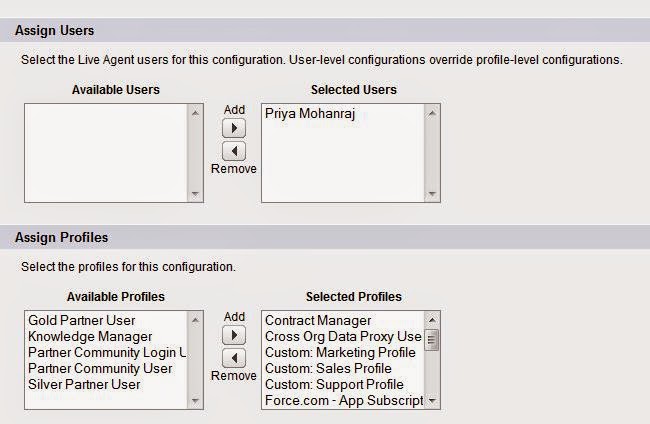Viewport: 650px width, 424px height.
Task: Click the Remove arrow button for users
Action: [x=234, y=151]
